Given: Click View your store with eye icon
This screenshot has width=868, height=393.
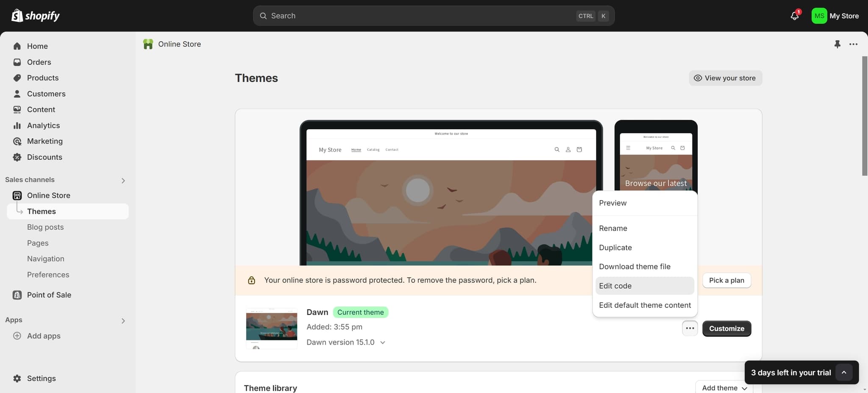Looking at the screenshot, I should [x=725, y=78].
